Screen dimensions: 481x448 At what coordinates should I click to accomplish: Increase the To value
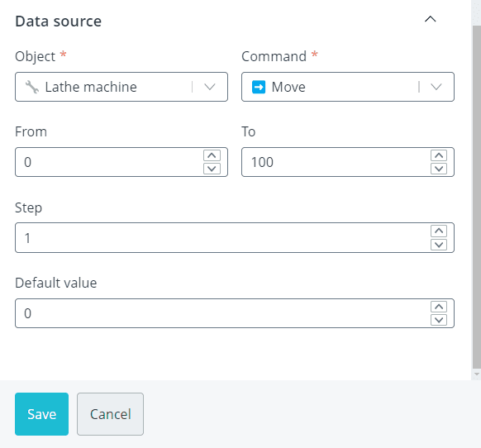[439, 155]
